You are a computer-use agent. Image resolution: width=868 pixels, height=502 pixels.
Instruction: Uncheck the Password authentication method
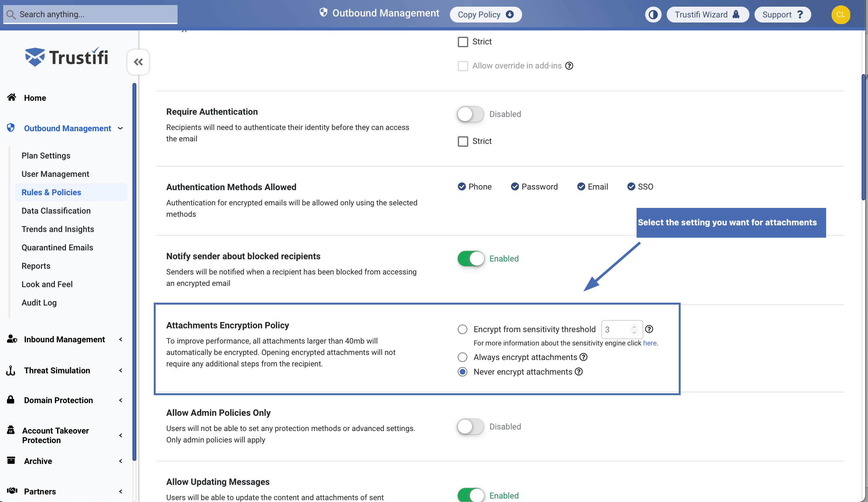click(515, 187)
